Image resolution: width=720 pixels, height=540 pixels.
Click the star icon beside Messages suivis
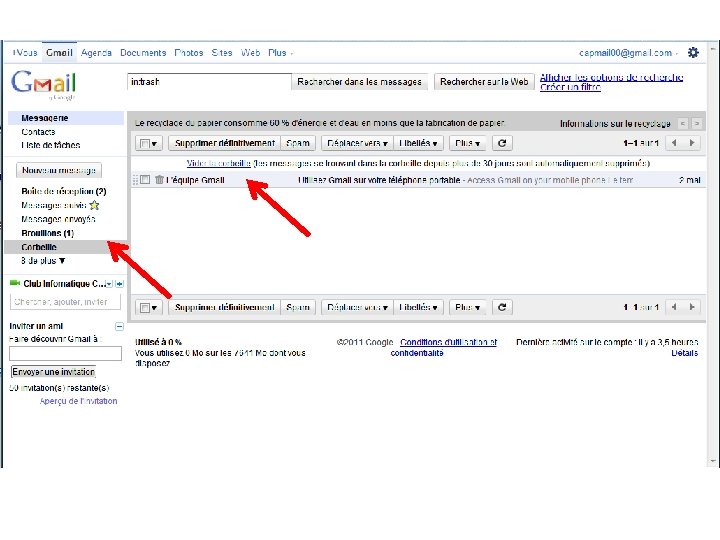click(94, 205)
